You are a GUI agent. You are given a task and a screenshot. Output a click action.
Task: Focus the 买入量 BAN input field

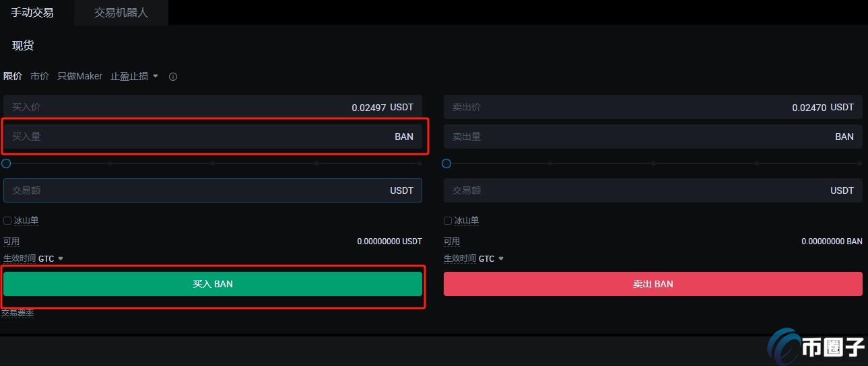(202, 137)
